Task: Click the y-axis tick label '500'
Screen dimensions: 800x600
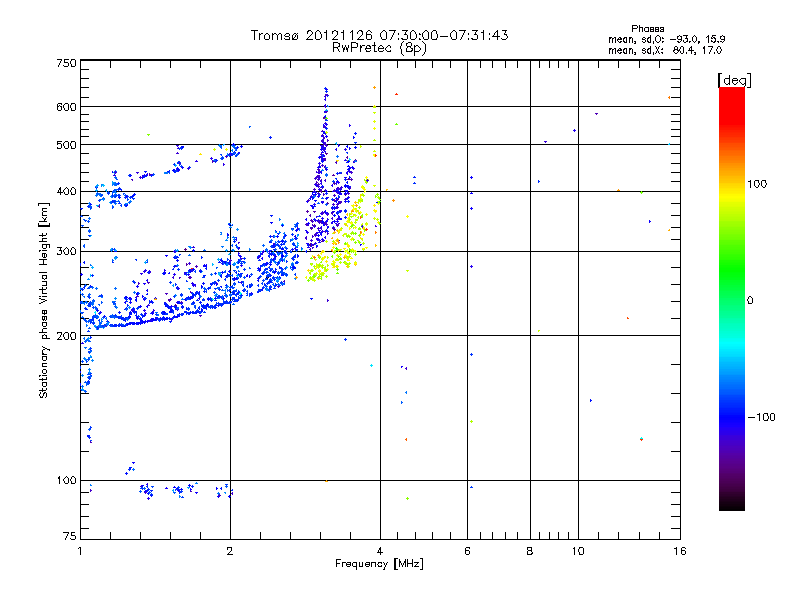Action: [66, 145]
